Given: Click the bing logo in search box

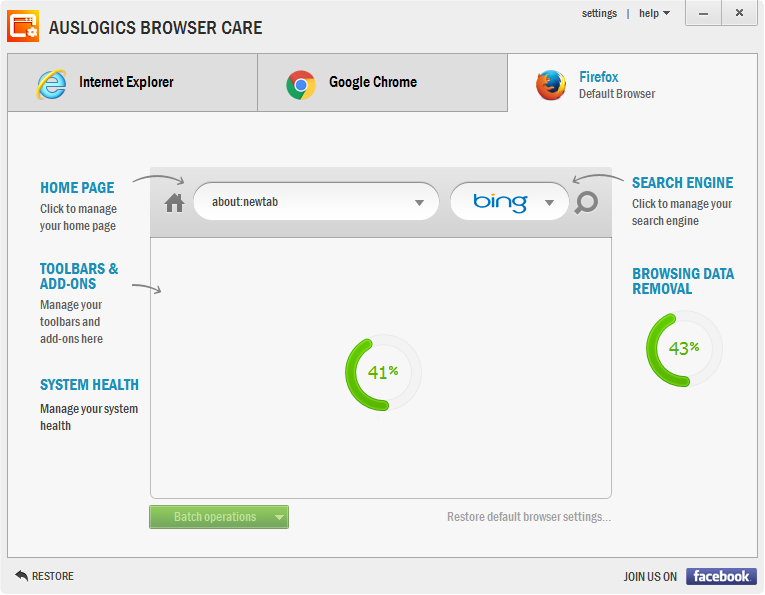Looking at the screenshot, I should pyautogui.click(x=500, y=202).
